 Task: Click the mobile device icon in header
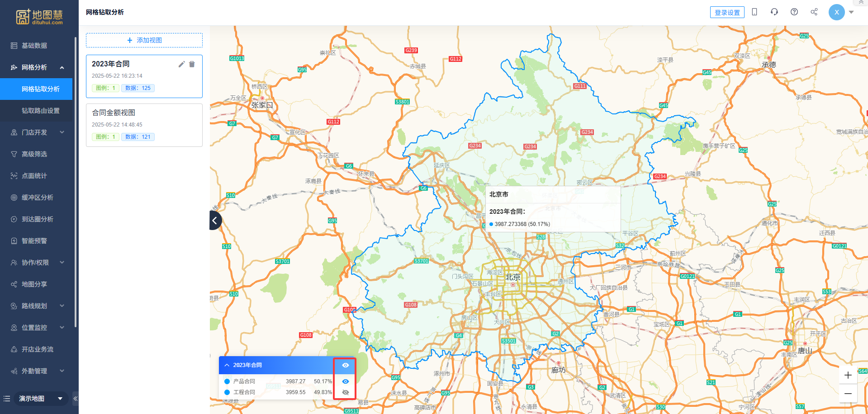[x=754, y=12]
